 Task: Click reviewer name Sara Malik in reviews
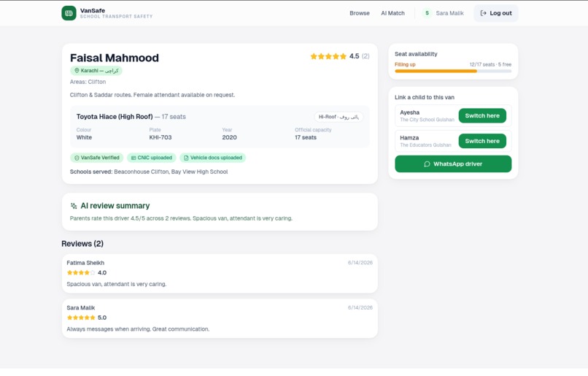tap(81, 308)
